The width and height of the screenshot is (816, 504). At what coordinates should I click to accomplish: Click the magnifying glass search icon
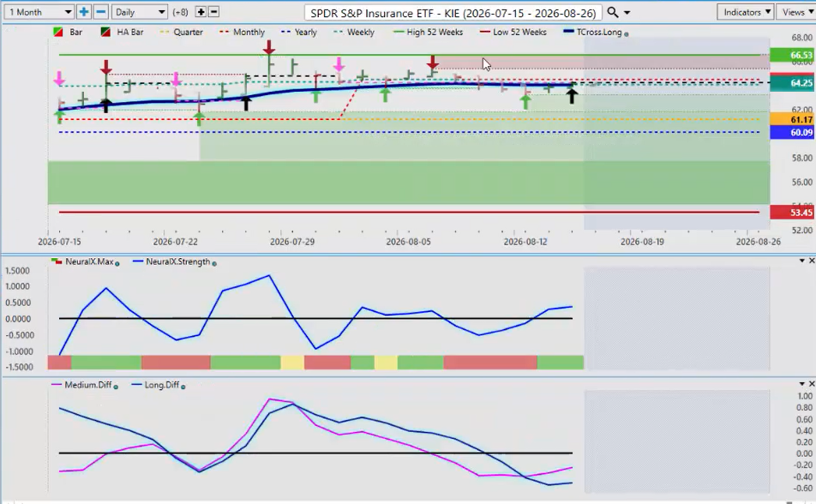tap(613, 12)
